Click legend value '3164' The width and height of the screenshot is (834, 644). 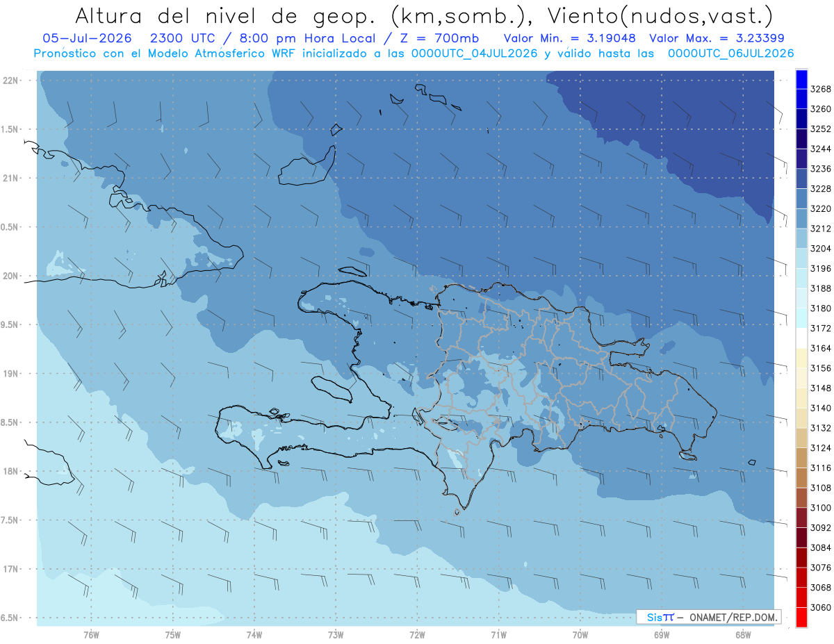click(x=821, y=348)
